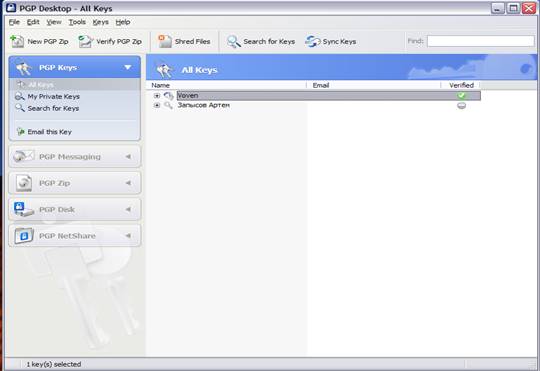Expand the PGP Messaging panel arrow
The width and height of the screenshot is (540, 371).
point(128,157)
